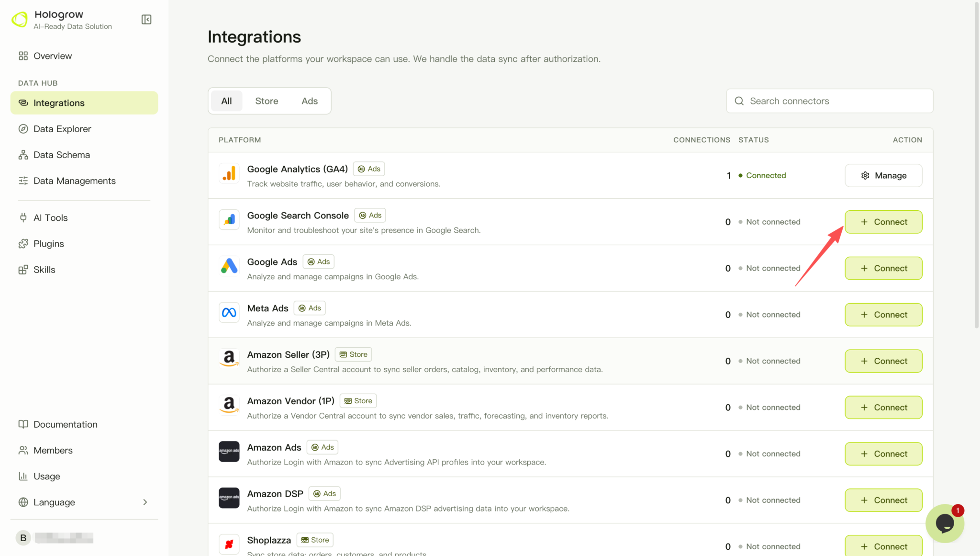Click the Meta Ads infinity logo

(x=229, y=313)
